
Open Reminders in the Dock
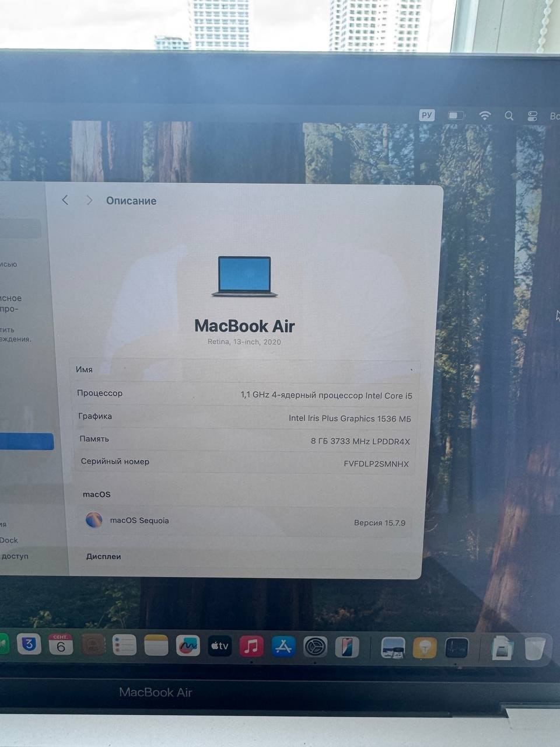coord(124,645)
